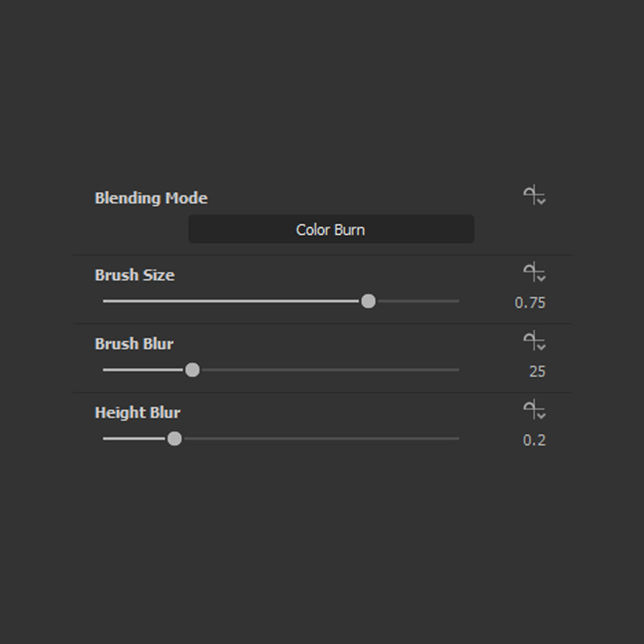Click the unfilled track right of Brush Blur handle
Image resolution: width=644 pixels, height=644 pixels.
point(323,370)
